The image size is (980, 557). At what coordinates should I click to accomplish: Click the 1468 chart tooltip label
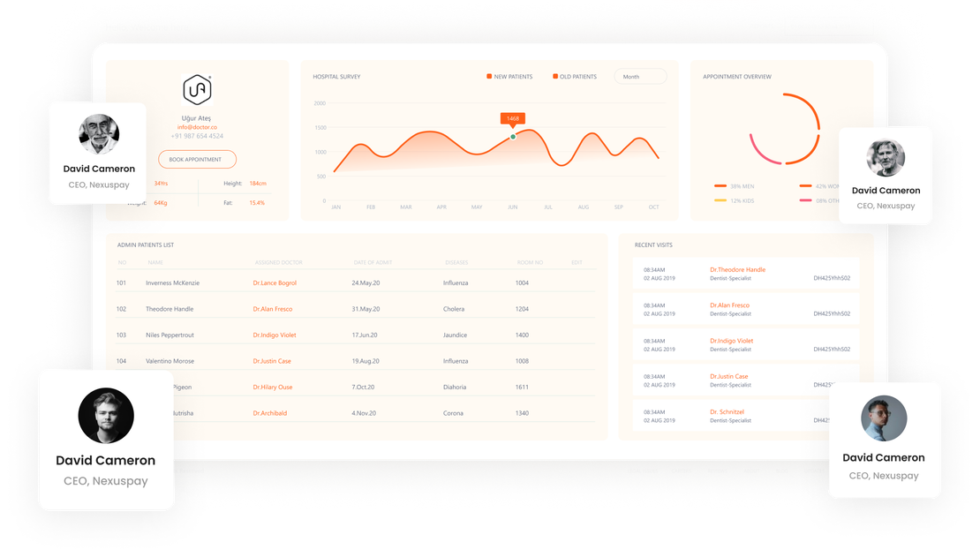coord(512,118)
